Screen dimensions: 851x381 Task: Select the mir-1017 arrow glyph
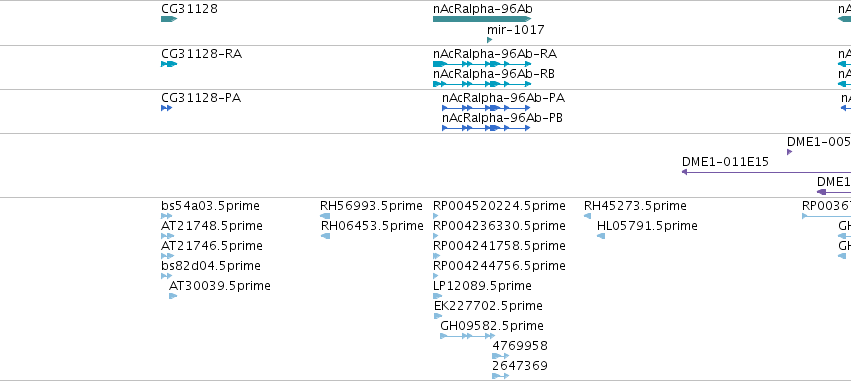click(x=490, y=40)
